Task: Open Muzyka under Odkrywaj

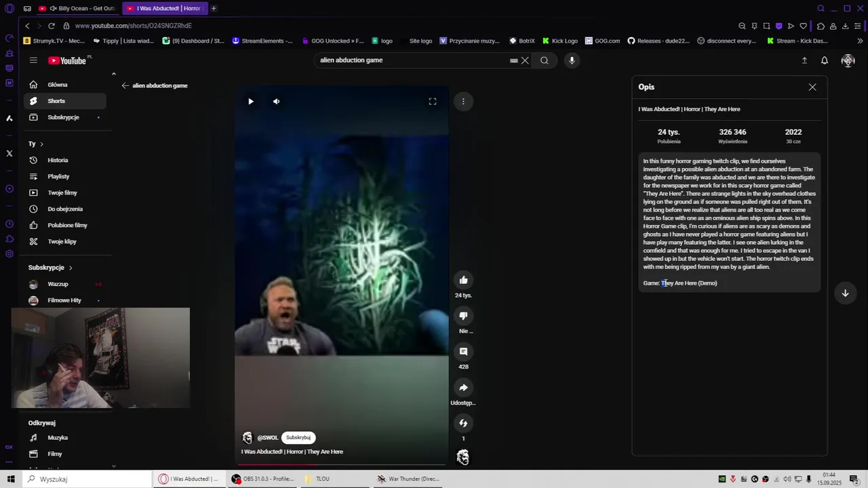Action: [65, 438]
